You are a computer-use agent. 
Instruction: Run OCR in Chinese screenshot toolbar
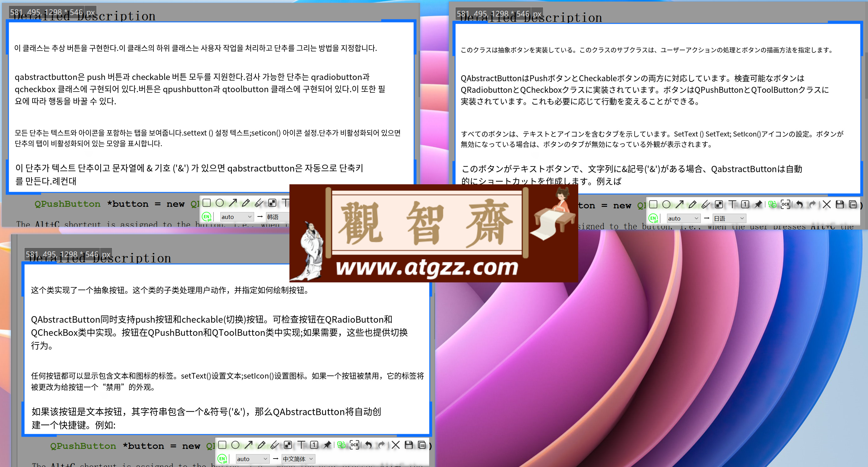(x=354, y=445)
